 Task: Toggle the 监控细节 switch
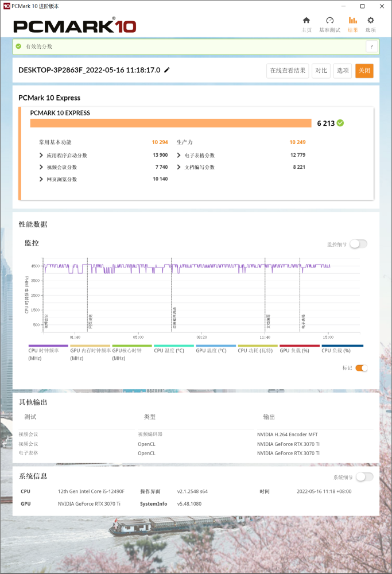click(358, 244)
